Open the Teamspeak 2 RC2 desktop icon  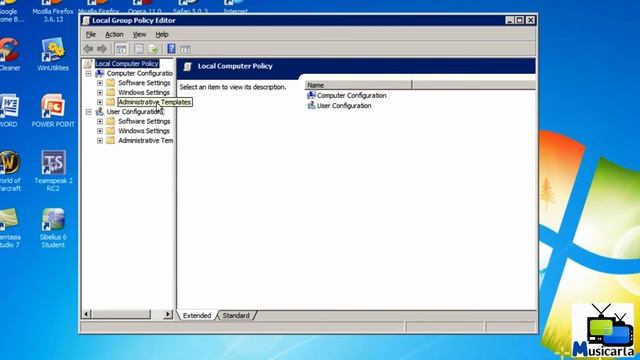(53, 171)
